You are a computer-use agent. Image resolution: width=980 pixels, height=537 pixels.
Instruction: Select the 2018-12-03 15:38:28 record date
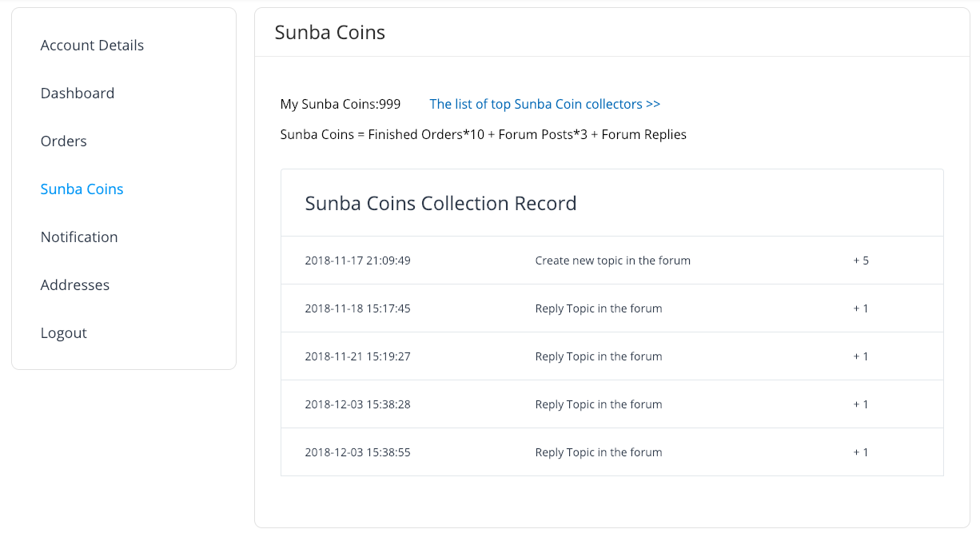[x=357, y=404]
